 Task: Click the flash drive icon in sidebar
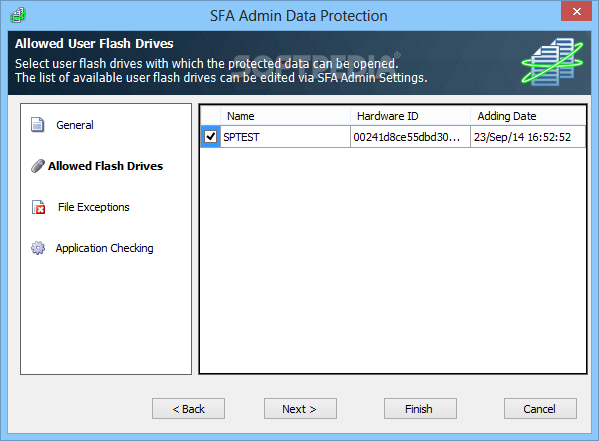(37, 166)
